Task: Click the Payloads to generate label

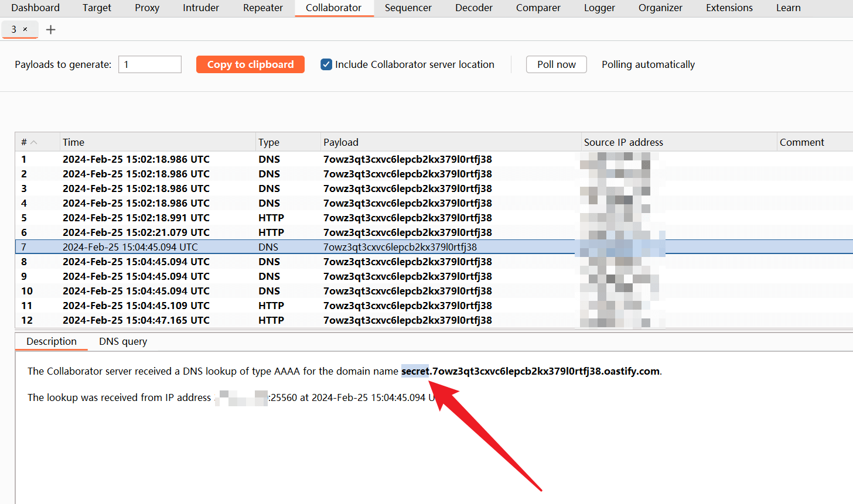Action: tap(63, 64)
